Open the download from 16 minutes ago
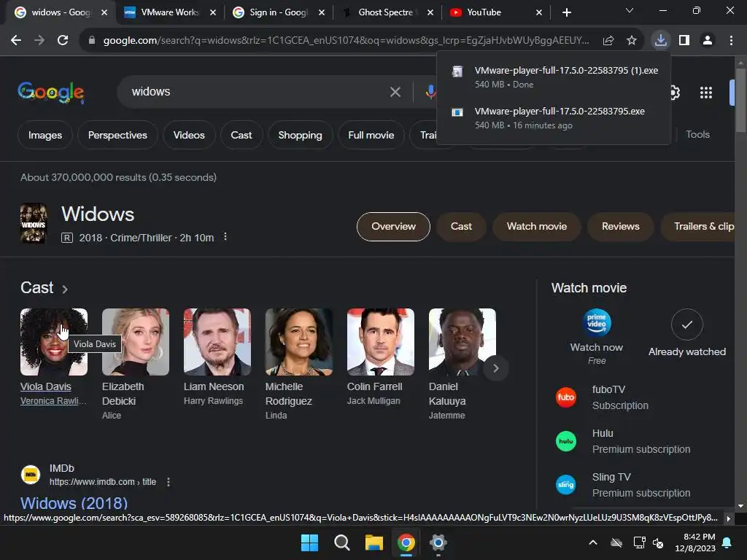Image resolution: width=747 pixels, height=560 pixels. point(554,118)
